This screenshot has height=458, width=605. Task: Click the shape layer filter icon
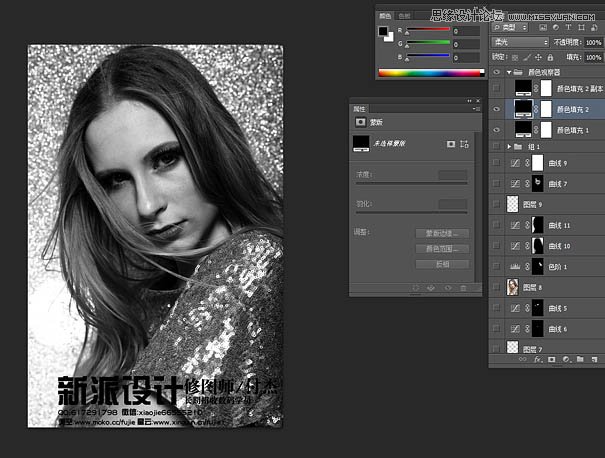pyautogui.click(x=581, y=27)
